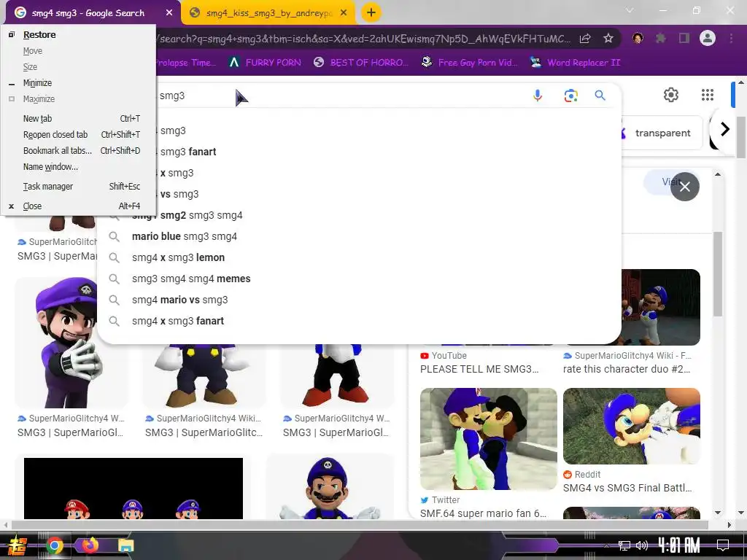Open network status tray icon
Screen dimensions: 747x560
point(624,545)
